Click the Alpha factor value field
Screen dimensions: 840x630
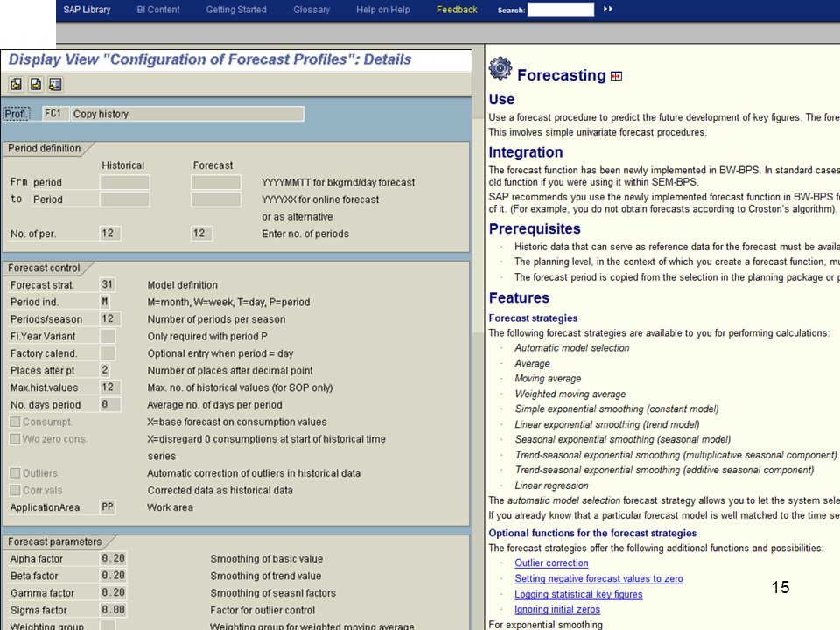click(x=113, y=559)
